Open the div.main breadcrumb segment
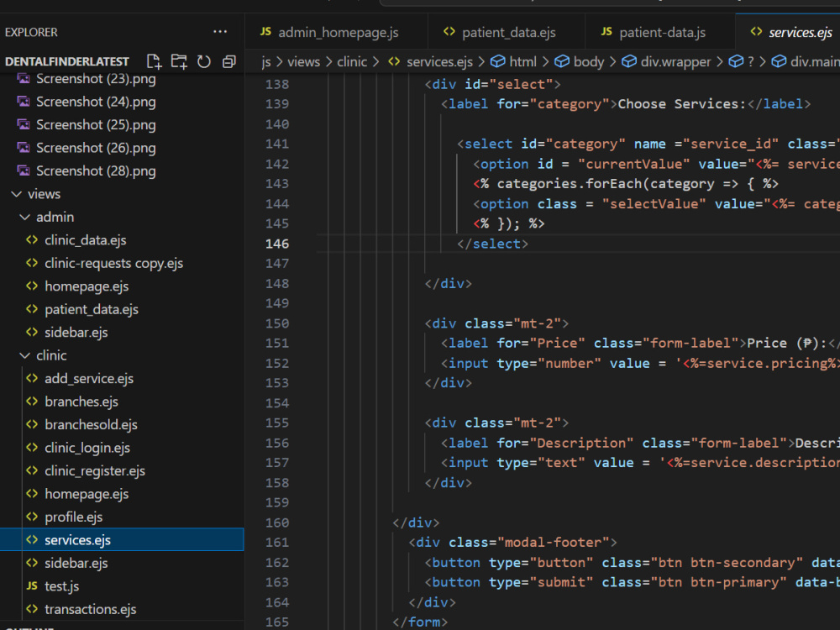The height and width of the screenshot is (630, 840). (815, 61)
